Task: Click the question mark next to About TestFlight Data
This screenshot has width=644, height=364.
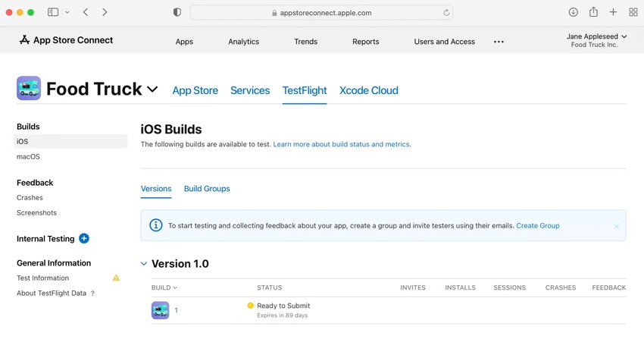Action: tap(93, 293)
